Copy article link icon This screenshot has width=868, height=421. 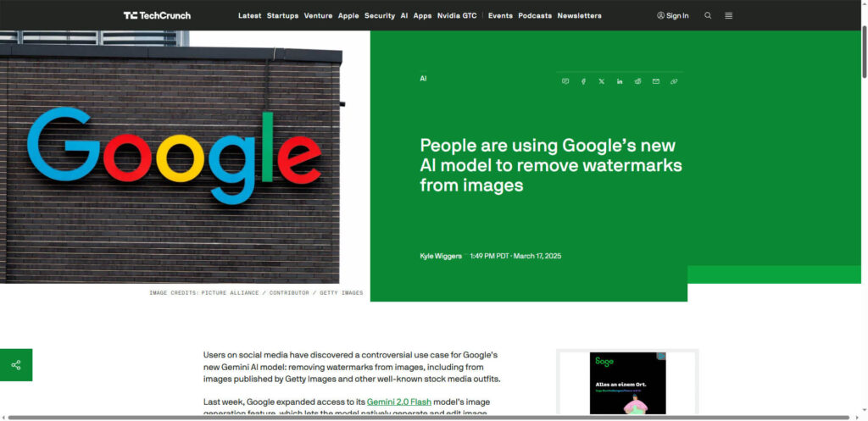coord(674,81)
